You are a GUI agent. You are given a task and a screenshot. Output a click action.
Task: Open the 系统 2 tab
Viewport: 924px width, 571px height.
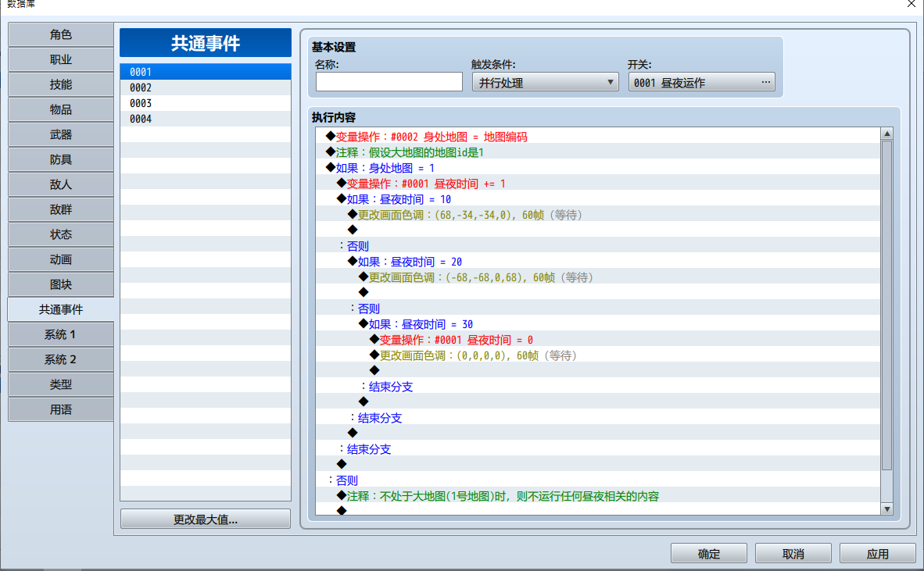(x=61, y=359)
